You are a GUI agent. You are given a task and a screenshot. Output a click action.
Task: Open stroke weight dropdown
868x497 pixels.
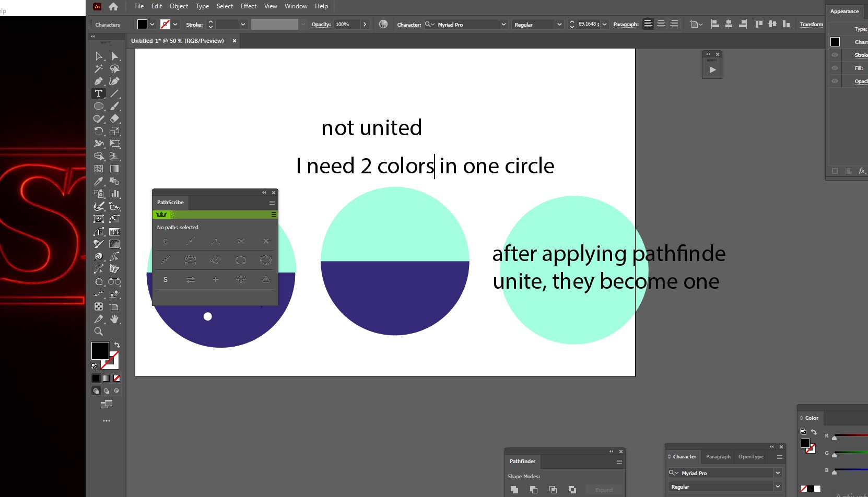tap(243, 24)
